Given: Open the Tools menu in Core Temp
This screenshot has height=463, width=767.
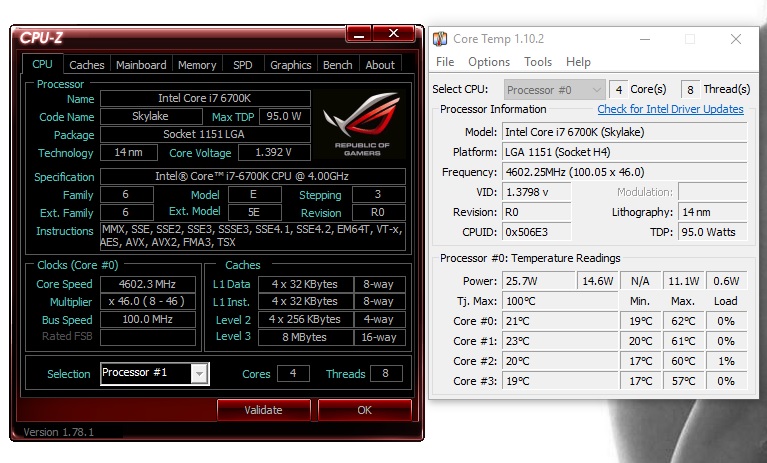Looking at the screenshot, I should pos(538,62).
